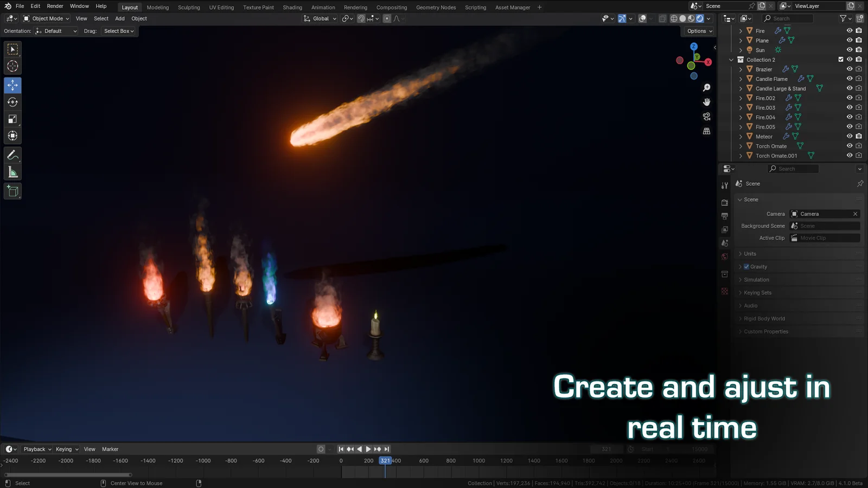This screenshot has height=488, width=868.
Task: Select the Rotate tool
Action: click(12, 102)
